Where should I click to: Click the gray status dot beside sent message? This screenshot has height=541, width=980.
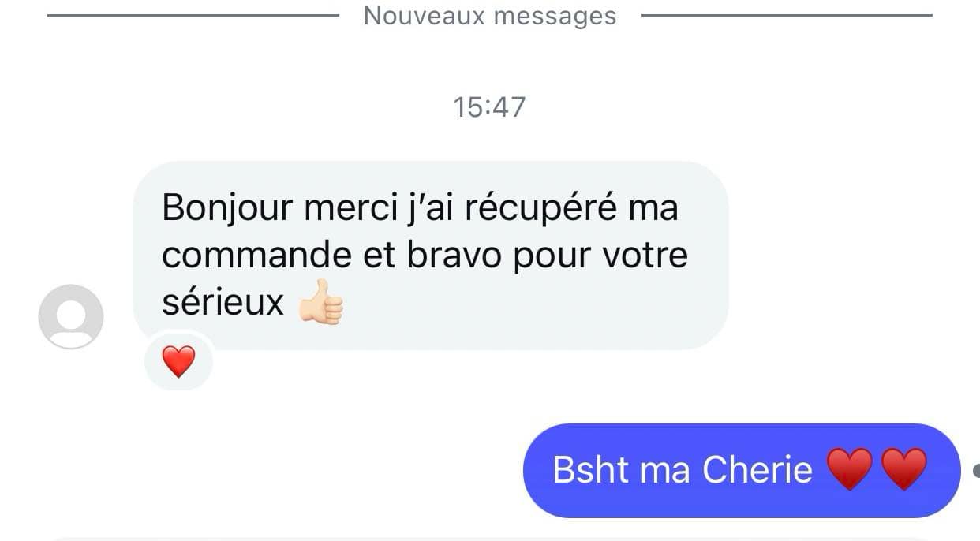[x=976, y=471]
